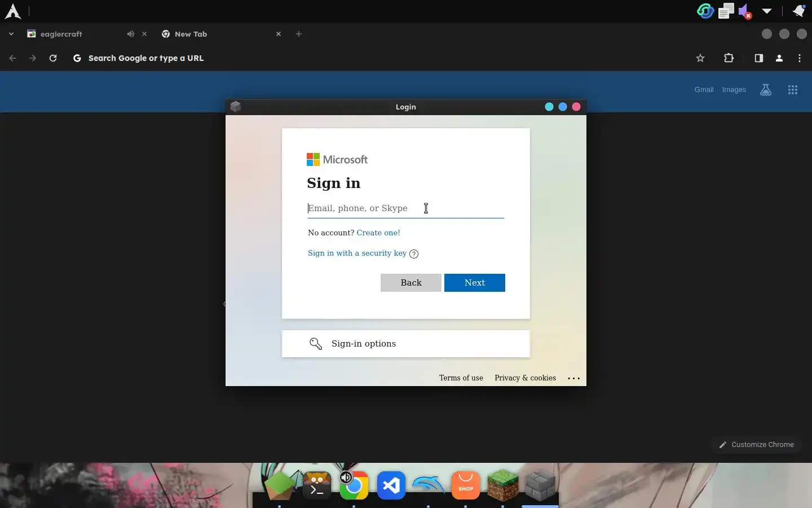
Task: Open the SHOP app in dock
Action: (x=466, y=485)
